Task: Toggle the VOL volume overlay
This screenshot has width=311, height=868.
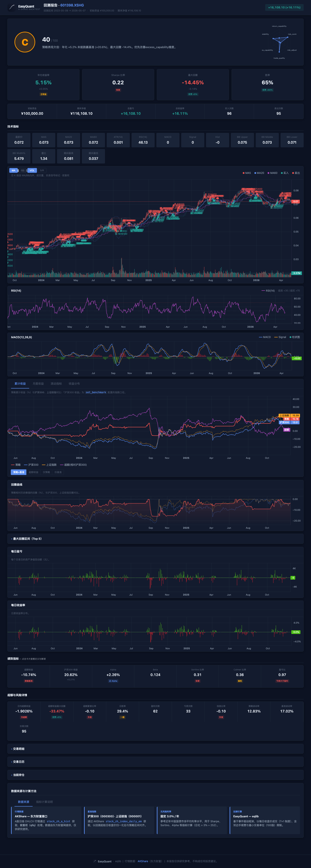Action: tap(32, 170)
